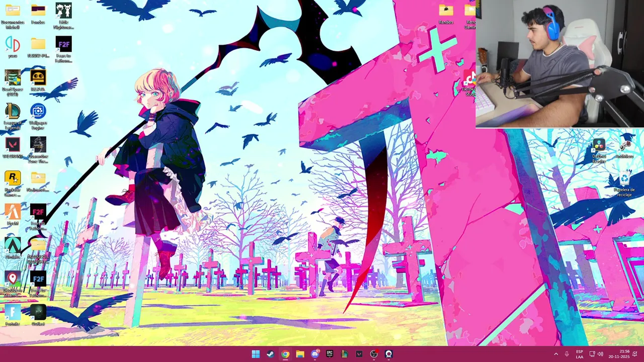The height and width of the screenshot is (362, 644).
Task: Launch GeoGuessr Steam Edition shortcut
Action: pos(13,285)
